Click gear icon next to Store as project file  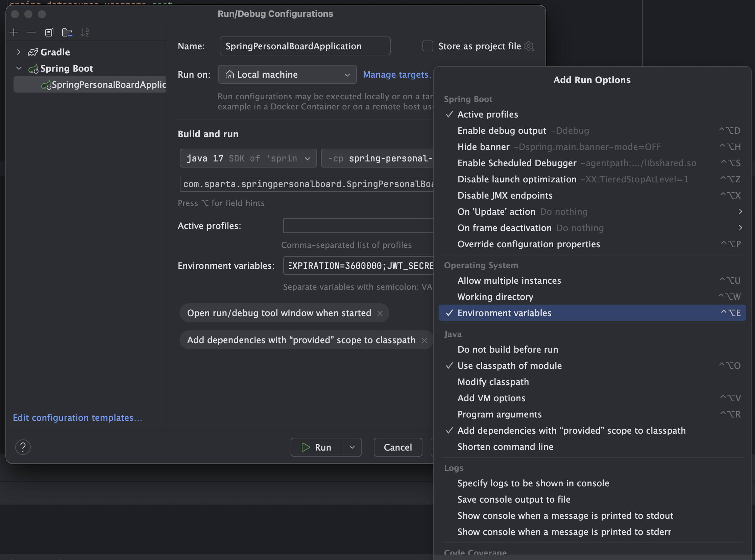[529, 46]
